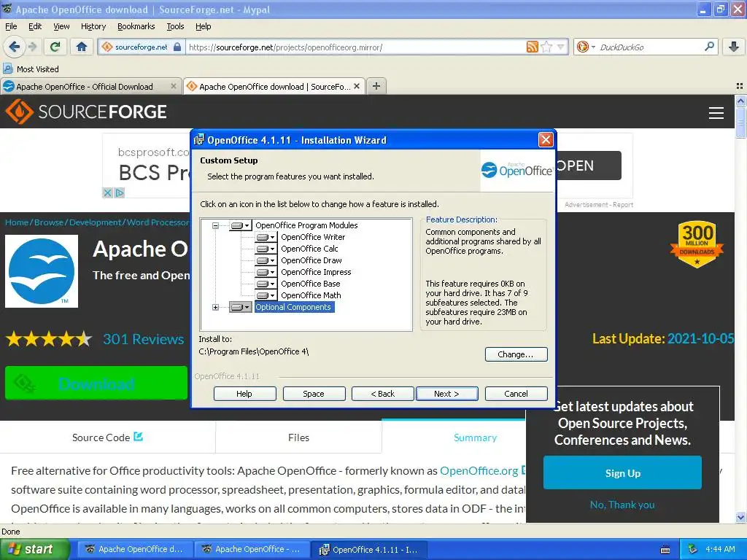Open the Bookmarks menu
This screenshot has width=747, height=560.
[x=136, y=26]
